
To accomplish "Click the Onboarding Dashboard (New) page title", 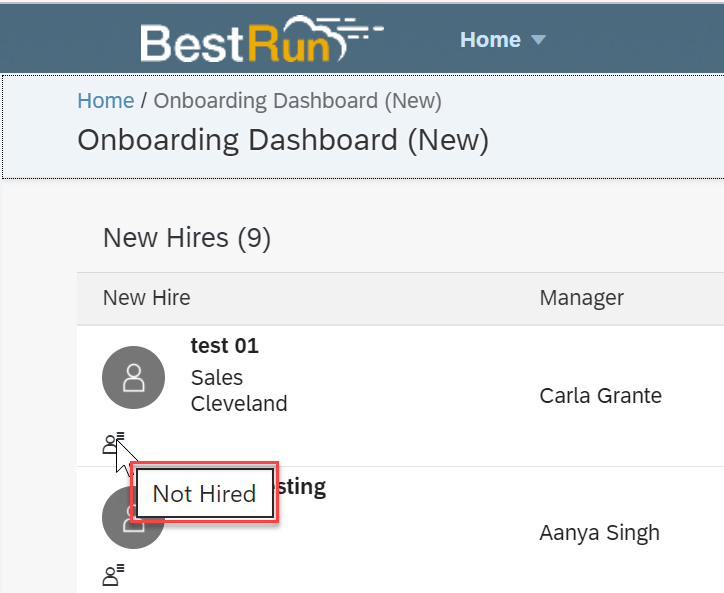I will [283, 140].
